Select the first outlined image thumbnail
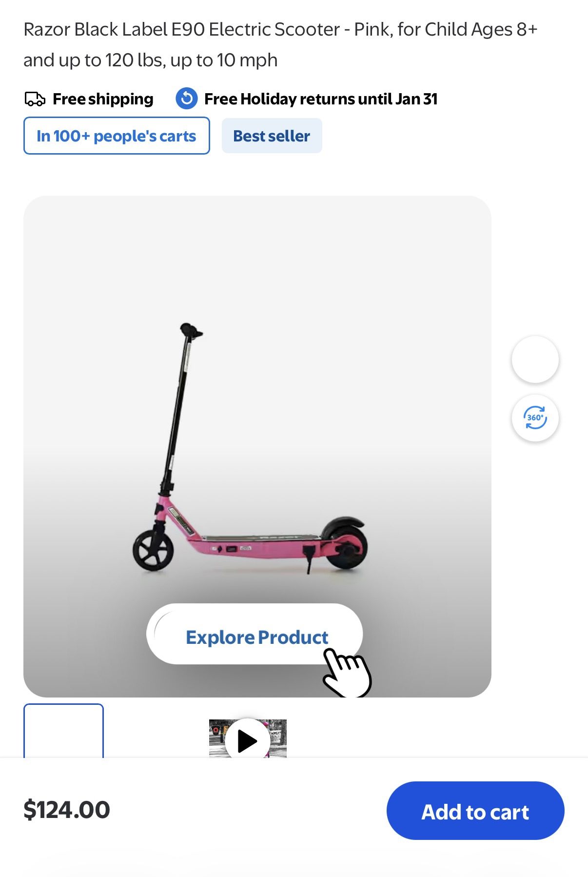Screen dimensions: 588x877 (x=63, y=731)
